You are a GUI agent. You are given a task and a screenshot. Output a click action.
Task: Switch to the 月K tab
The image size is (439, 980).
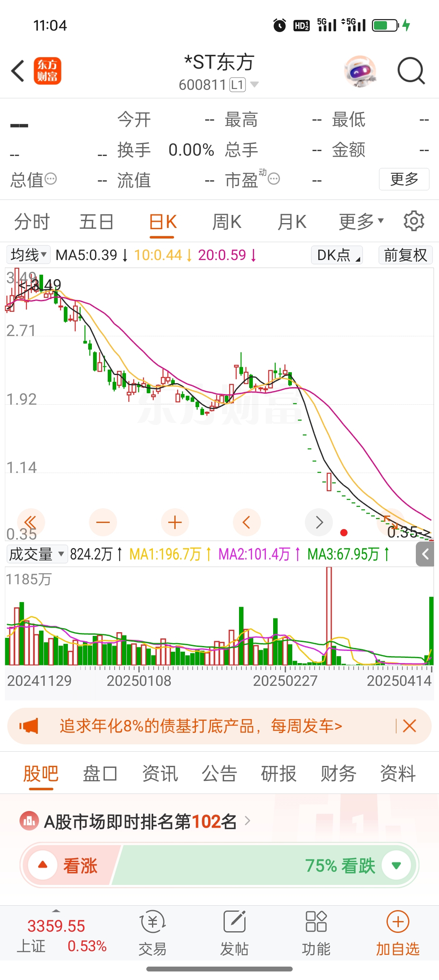[292, 222]
